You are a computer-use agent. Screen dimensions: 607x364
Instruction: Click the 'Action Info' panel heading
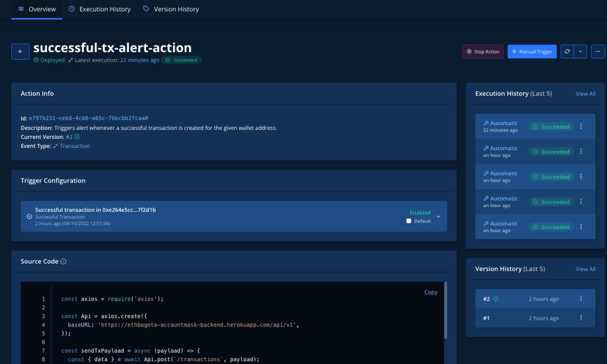37,93
